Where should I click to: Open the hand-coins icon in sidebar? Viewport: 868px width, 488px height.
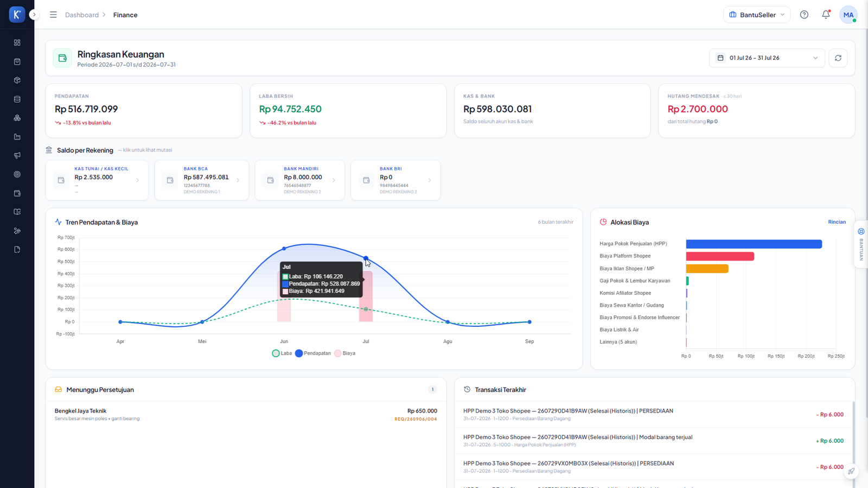click(x=17, y=231)
